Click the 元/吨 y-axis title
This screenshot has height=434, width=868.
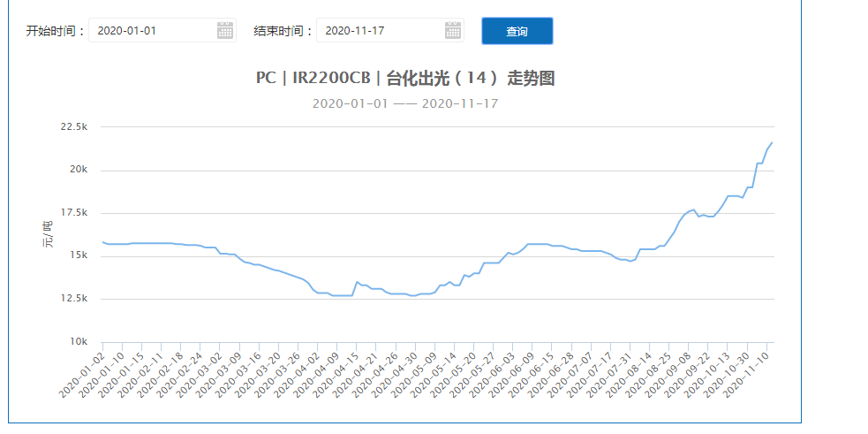[49, 235]
